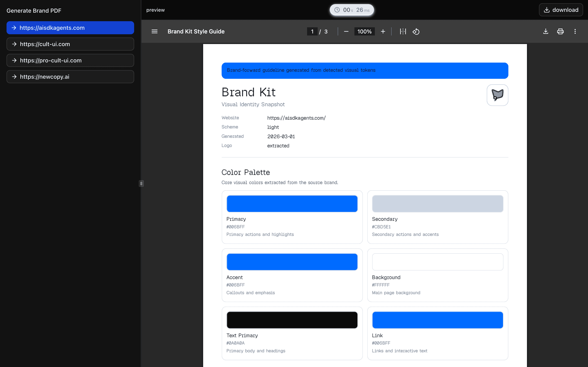Open the PDF viewer three-dot menu
Viewport: 588px width, 367px height.
pyautogui.click(x=575, y=32)
